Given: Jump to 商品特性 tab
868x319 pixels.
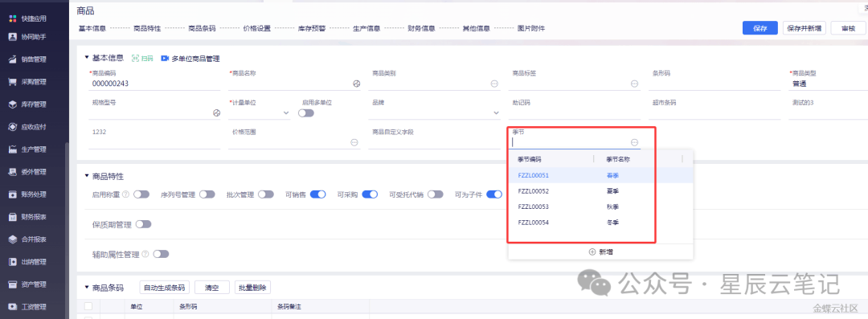Looking at the screenshot, I should click(147, 28).
